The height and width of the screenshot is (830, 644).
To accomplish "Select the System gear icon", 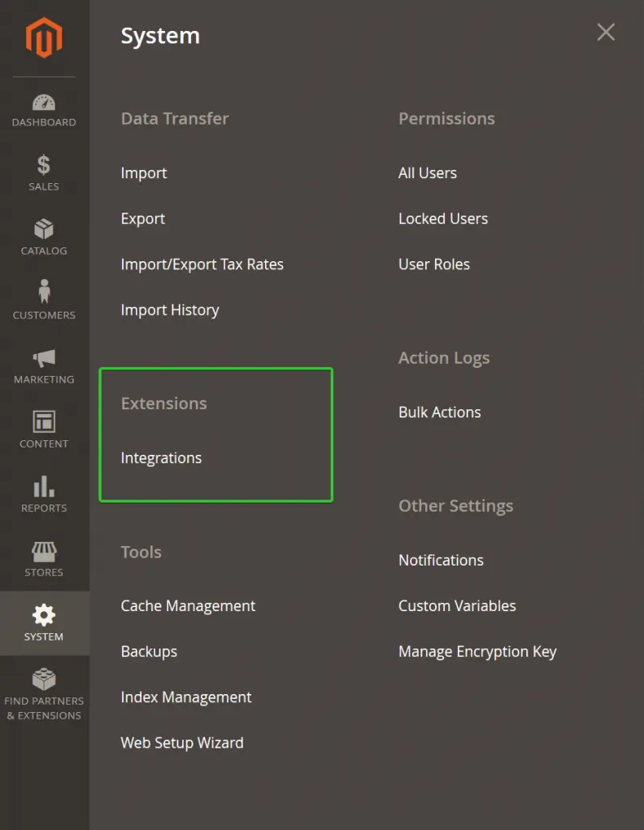I will 44,615.
